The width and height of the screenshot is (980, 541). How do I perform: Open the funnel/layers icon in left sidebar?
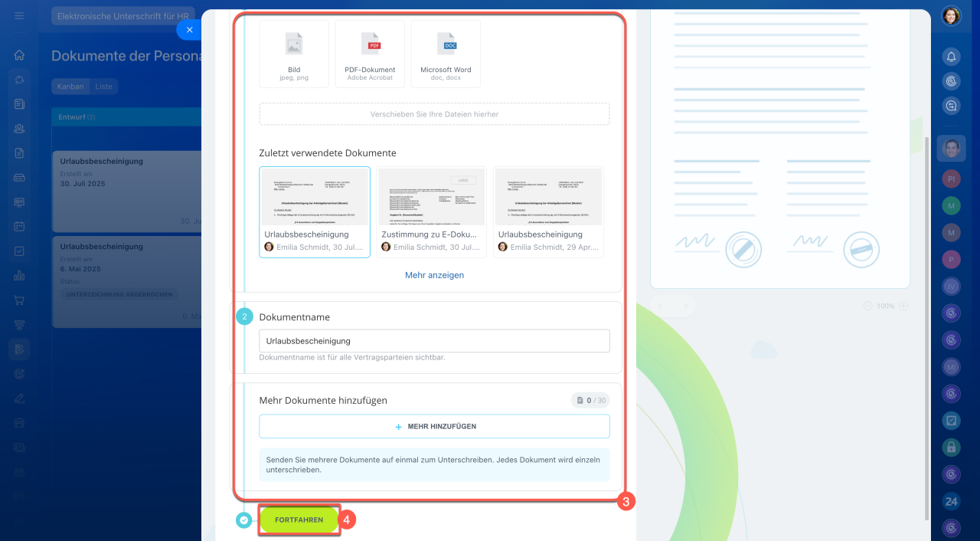pyautogui.click(x=19, y=325)
